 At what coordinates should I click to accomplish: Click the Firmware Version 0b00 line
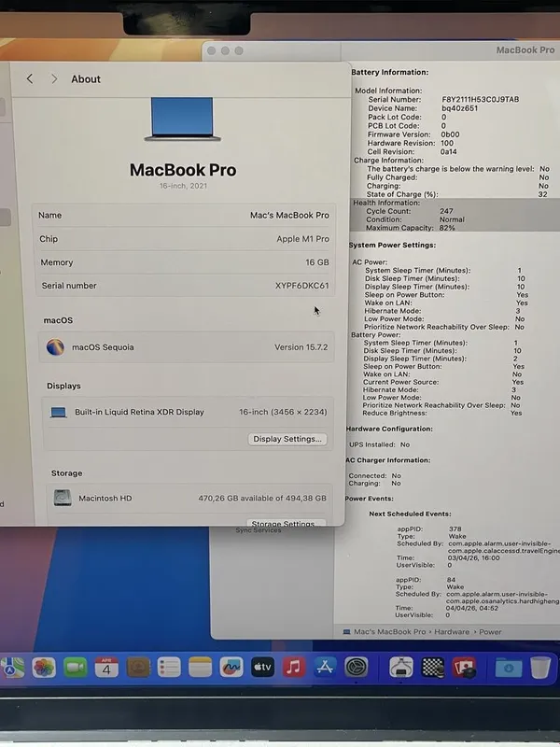[413, 134]
